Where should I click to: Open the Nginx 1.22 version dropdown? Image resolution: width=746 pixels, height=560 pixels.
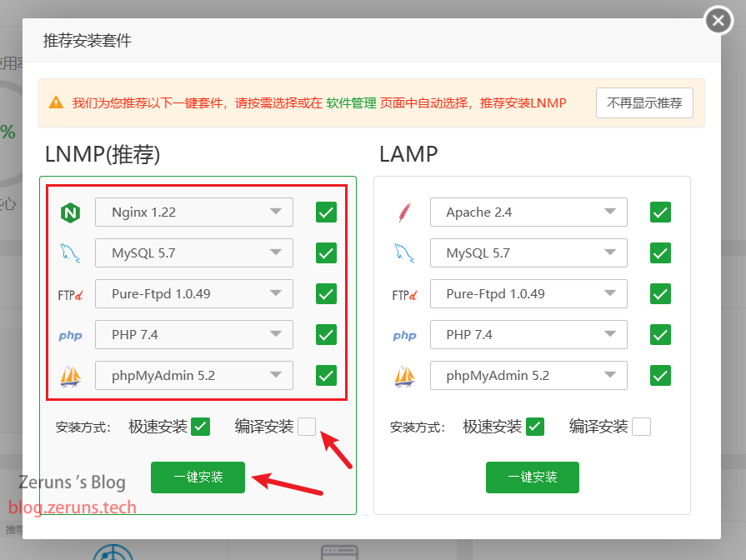pyautogui.click(x=194, y=212)
